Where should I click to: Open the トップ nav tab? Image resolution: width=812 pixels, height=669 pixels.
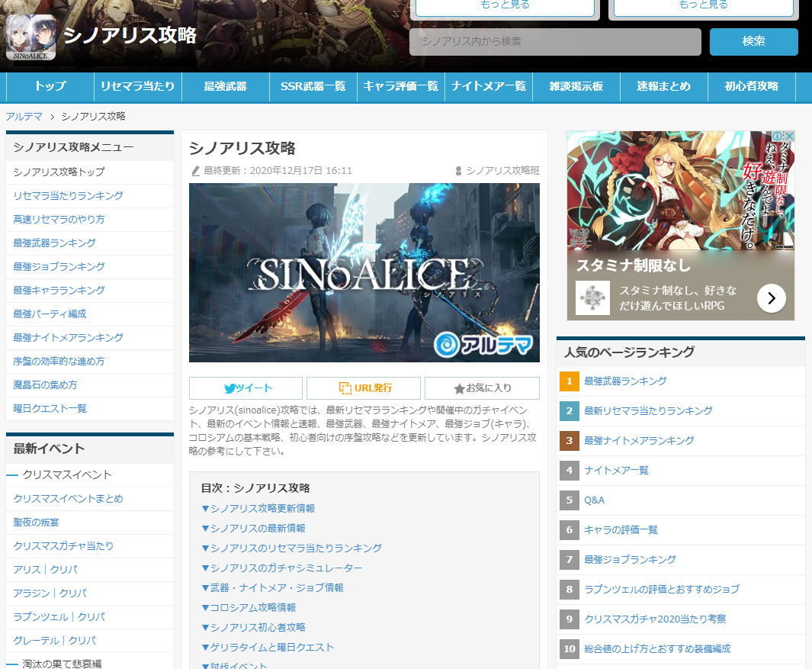pos(50,86)
